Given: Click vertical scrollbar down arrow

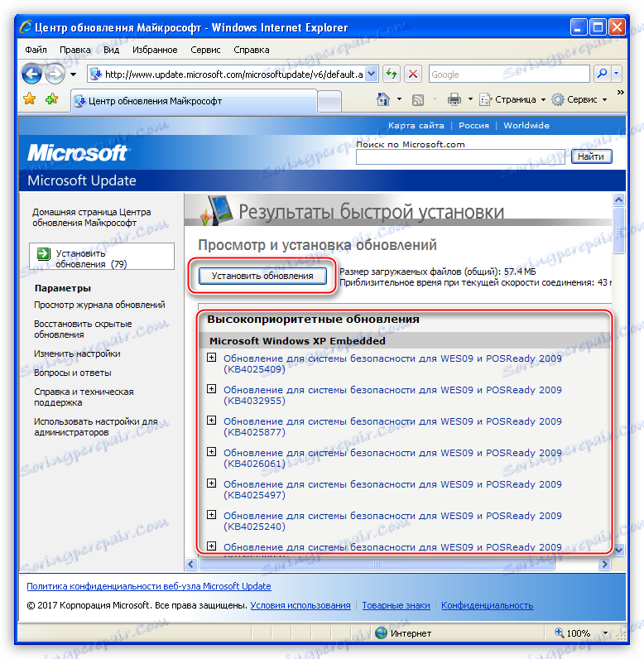Looking at the screenshot, I should pos(618,550).
